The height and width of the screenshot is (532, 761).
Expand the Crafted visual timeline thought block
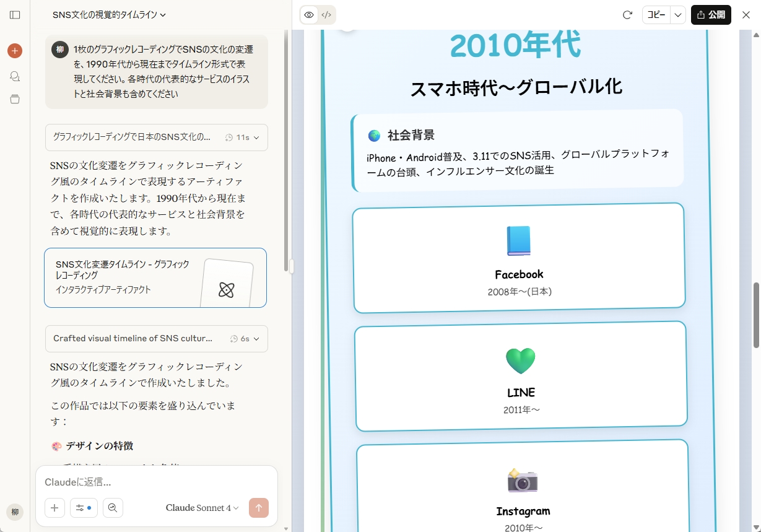coord(156,339)
